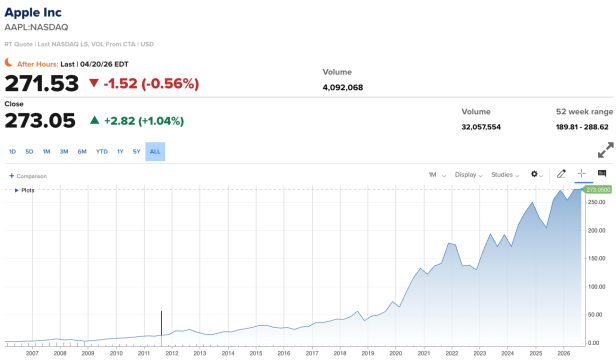Open the Display dropdown
Screen dimensions: 616x360
(468, 175)
